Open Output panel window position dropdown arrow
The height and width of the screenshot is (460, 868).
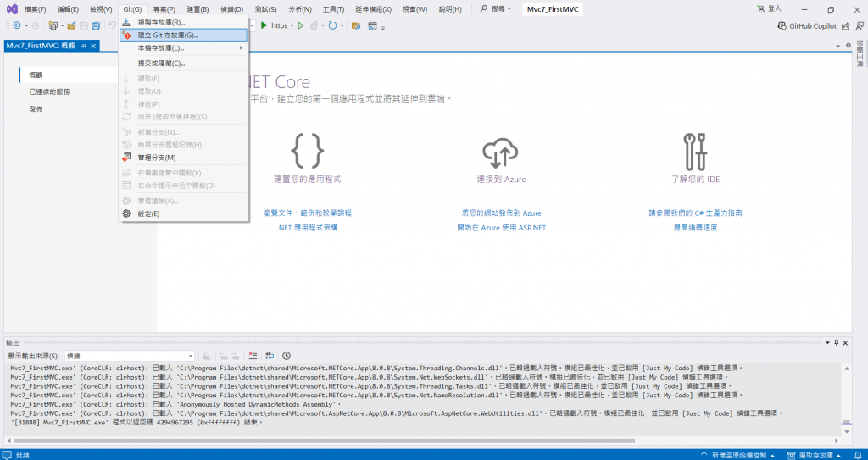[827, 342]
